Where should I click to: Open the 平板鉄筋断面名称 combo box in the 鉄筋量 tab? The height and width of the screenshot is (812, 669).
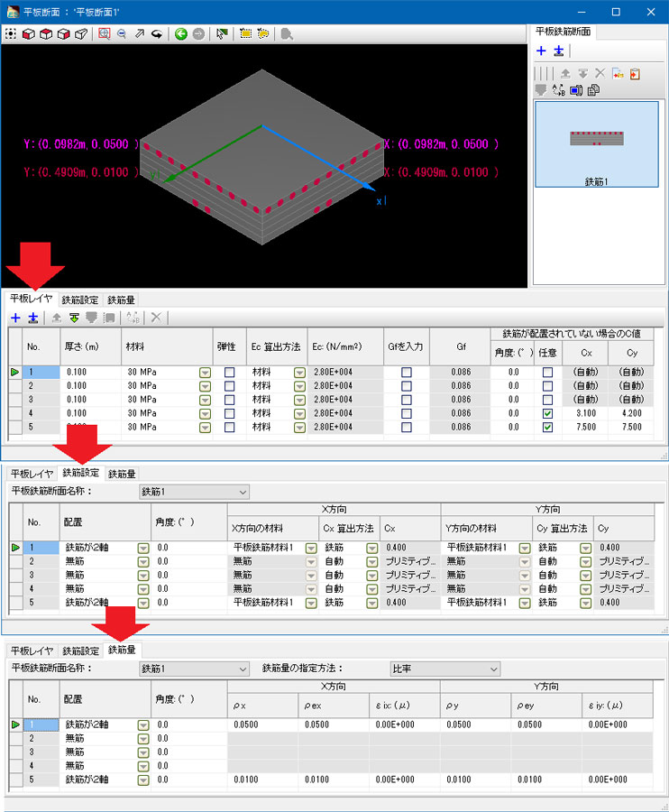tap(194, 669)
